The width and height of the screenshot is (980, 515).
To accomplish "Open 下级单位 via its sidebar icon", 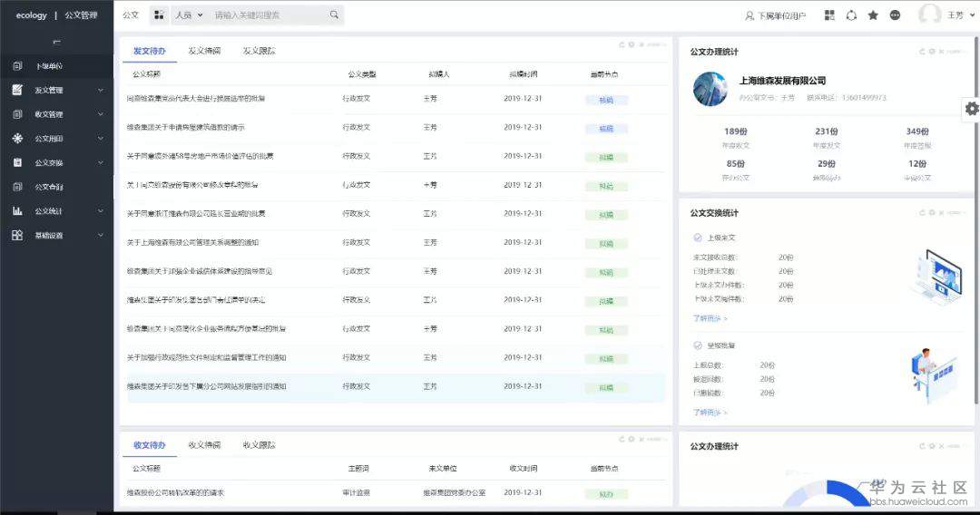I will 17,65.
